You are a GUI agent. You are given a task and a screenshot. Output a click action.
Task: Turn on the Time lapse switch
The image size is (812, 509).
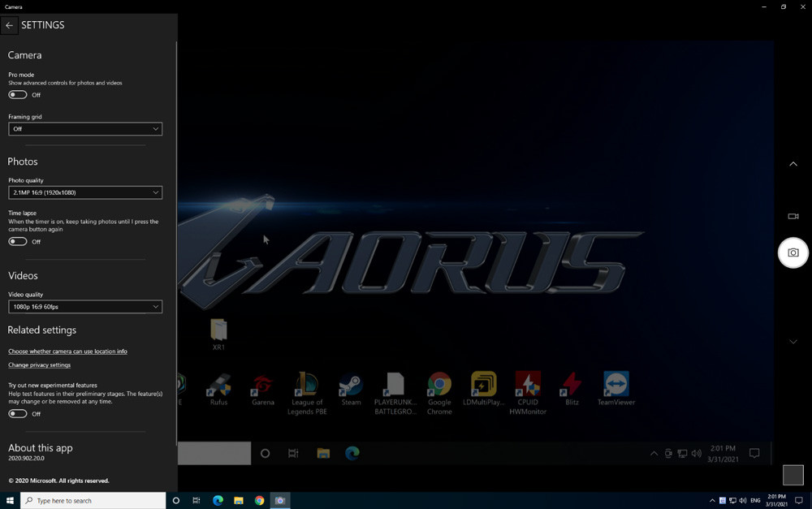click(18, 241)
